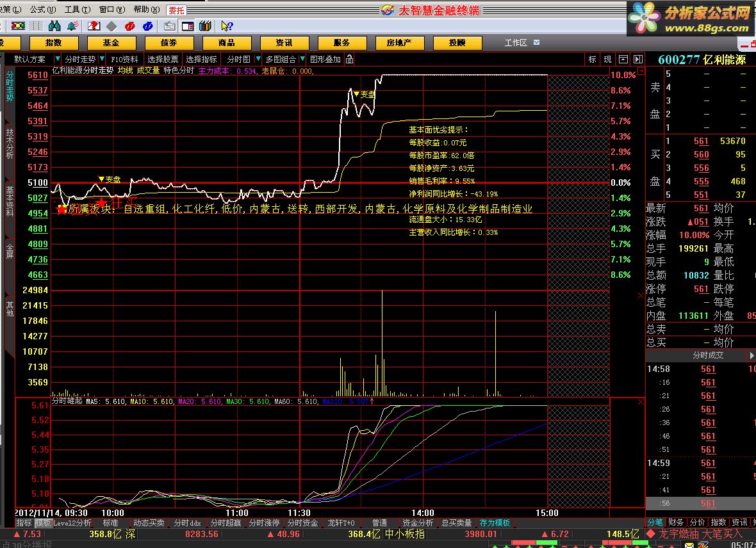Viewport: 756px width, 548px height.
Task: Switch to the 龙轩T+0 bottom tab
Action: coord(341,523)
